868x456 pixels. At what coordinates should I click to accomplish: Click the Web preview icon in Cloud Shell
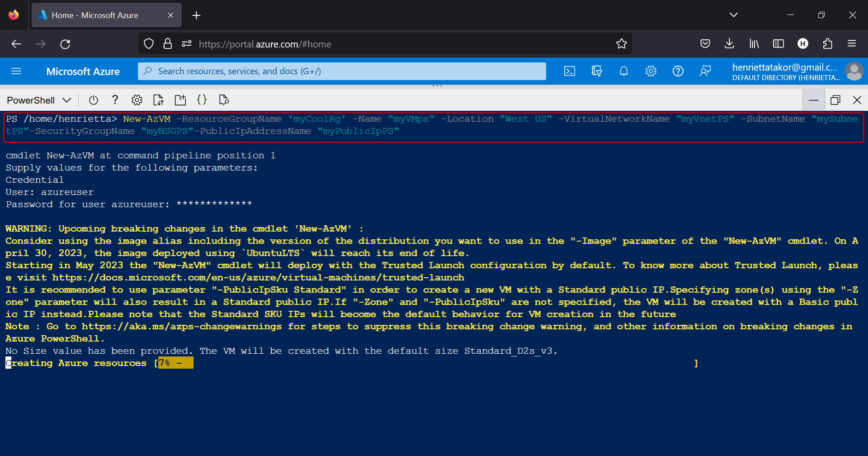click(224, 100)
